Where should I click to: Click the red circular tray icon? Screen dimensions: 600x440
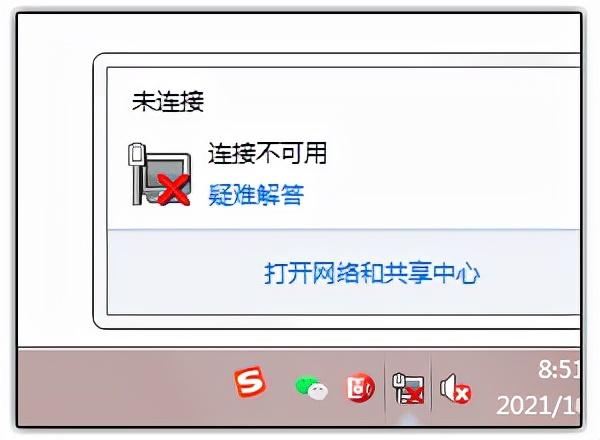click(360, 387)
